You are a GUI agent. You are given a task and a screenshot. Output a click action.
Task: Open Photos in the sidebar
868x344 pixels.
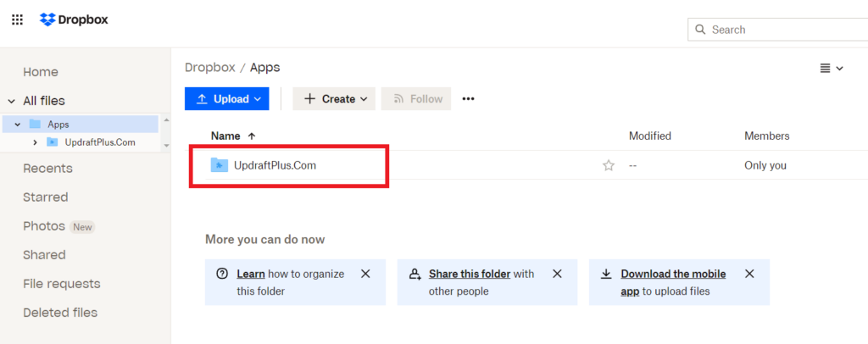(44, 226)
